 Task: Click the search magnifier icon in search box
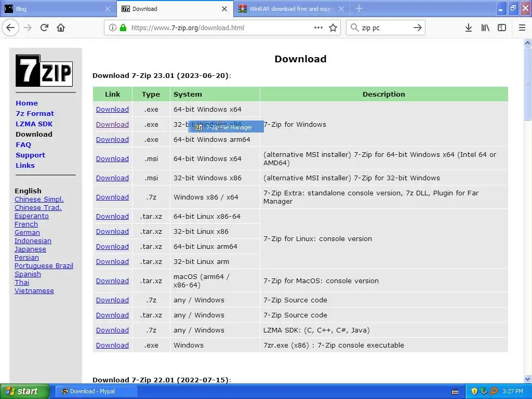(354, 28)
